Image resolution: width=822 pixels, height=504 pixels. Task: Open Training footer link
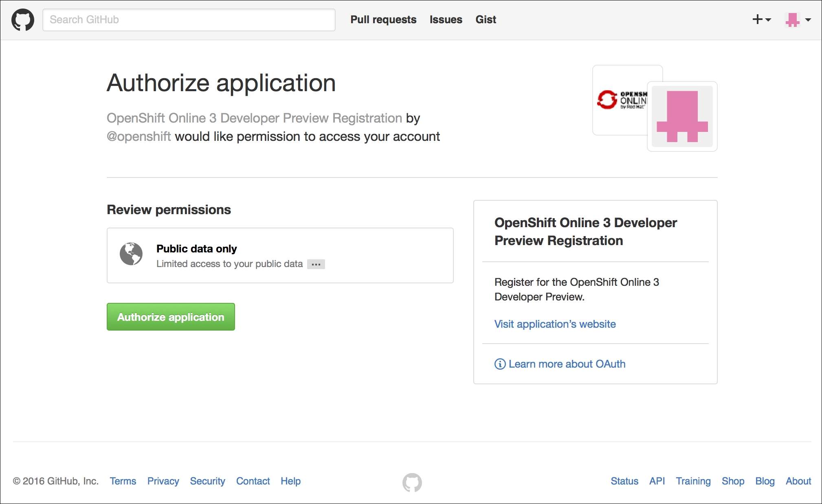(x=693, y=481)
